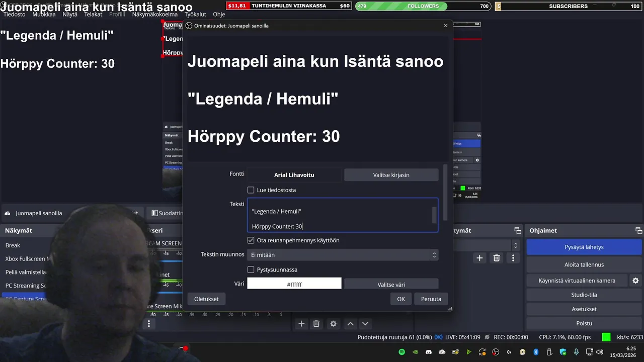Click the OBS Studio tray icon
This screenshot has height=362, width=644.
[496, 352]
